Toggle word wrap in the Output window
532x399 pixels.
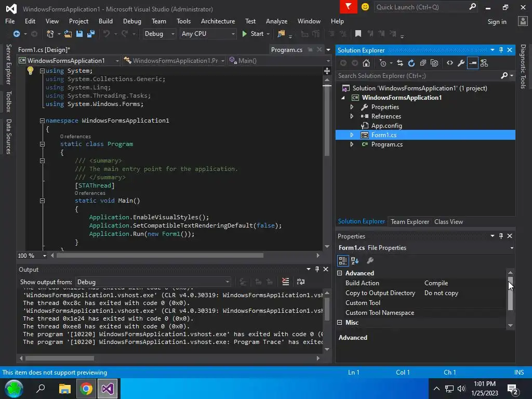(301, 282)
